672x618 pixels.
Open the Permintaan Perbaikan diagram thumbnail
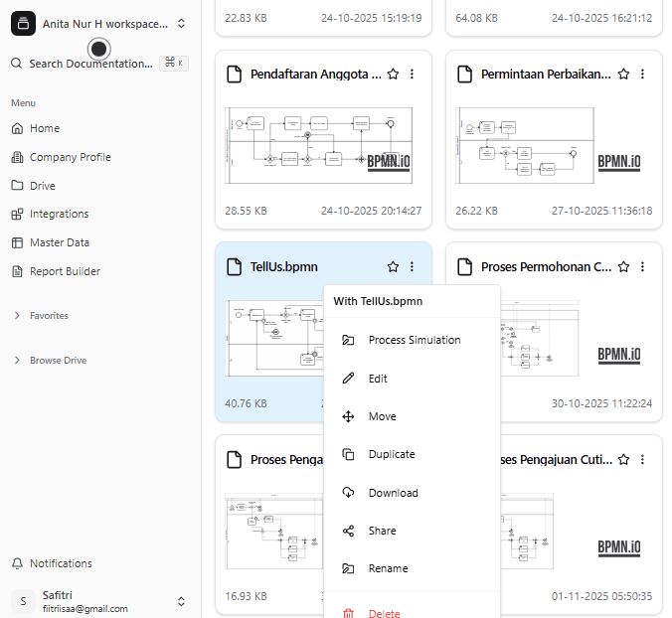(525, 146)
